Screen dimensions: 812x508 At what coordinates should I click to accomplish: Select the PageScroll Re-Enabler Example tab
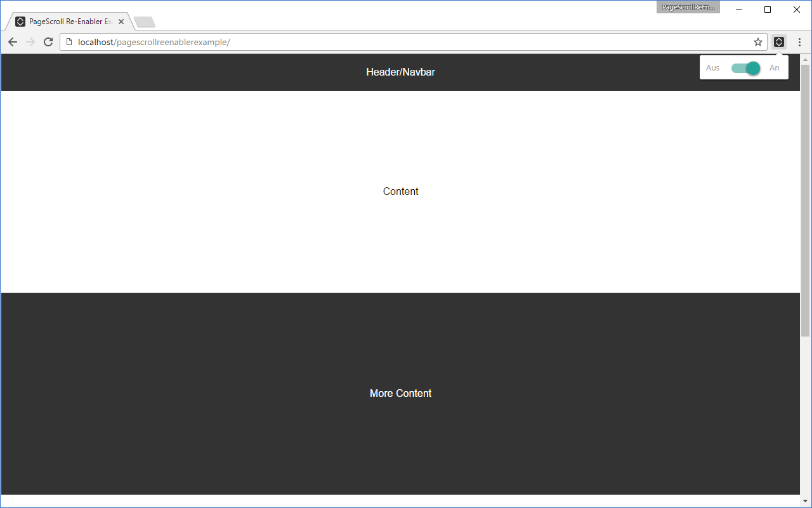[x=70, y=22]
